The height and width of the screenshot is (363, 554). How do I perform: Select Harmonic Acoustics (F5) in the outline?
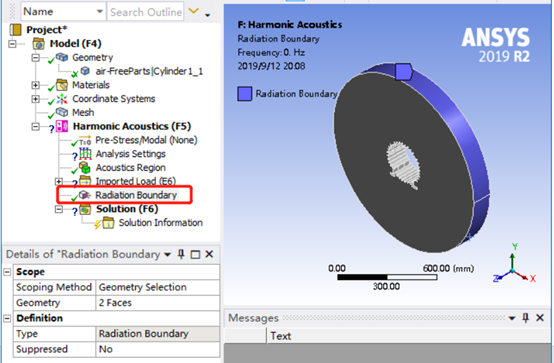(x=131, y=126)
